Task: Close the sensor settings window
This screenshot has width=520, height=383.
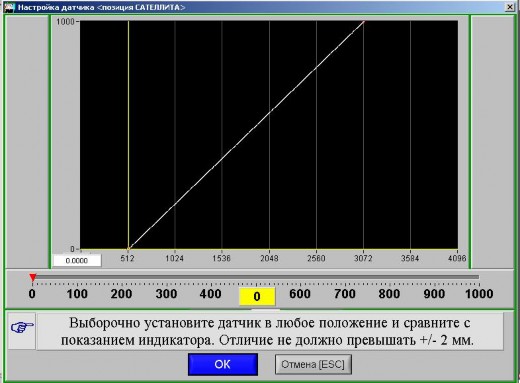Action: (x=510, y=7)
